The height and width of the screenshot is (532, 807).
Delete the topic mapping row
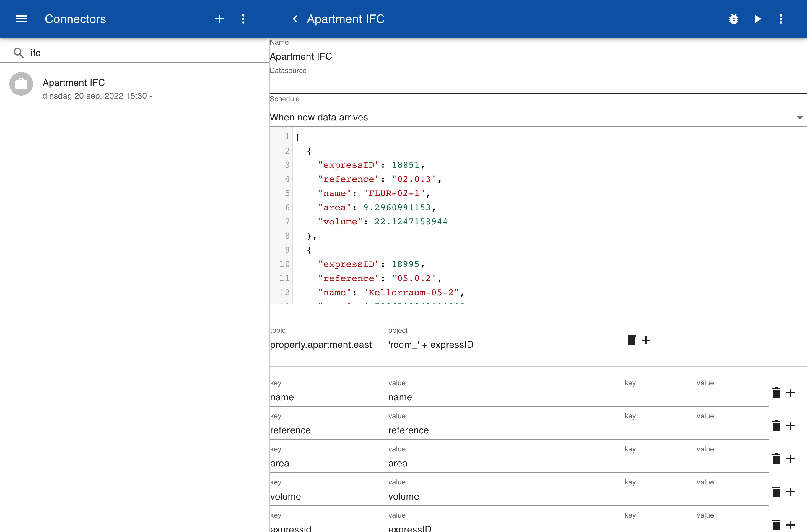point(632,340)
